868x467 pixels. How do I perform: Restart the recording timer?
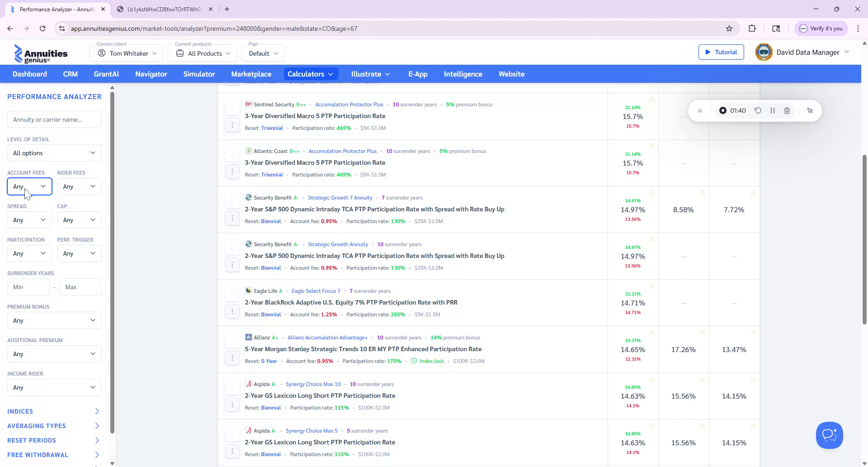pos(758,110)
